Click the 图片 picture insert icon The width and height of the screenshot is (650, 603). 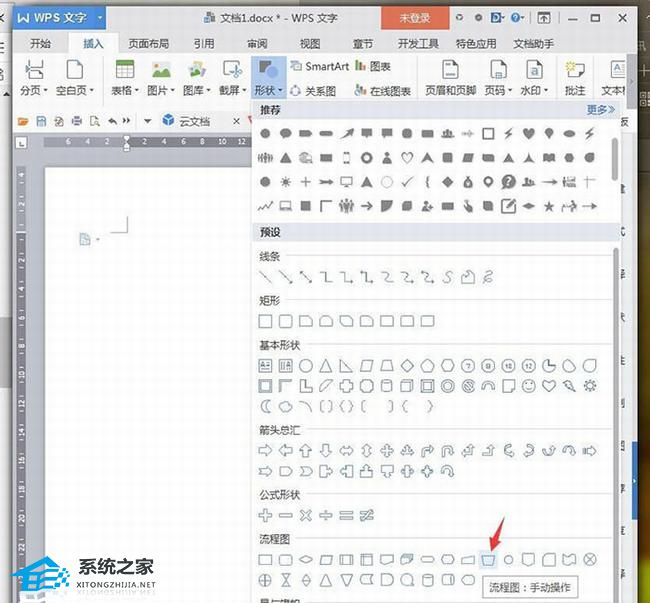[x=161, y=70]
